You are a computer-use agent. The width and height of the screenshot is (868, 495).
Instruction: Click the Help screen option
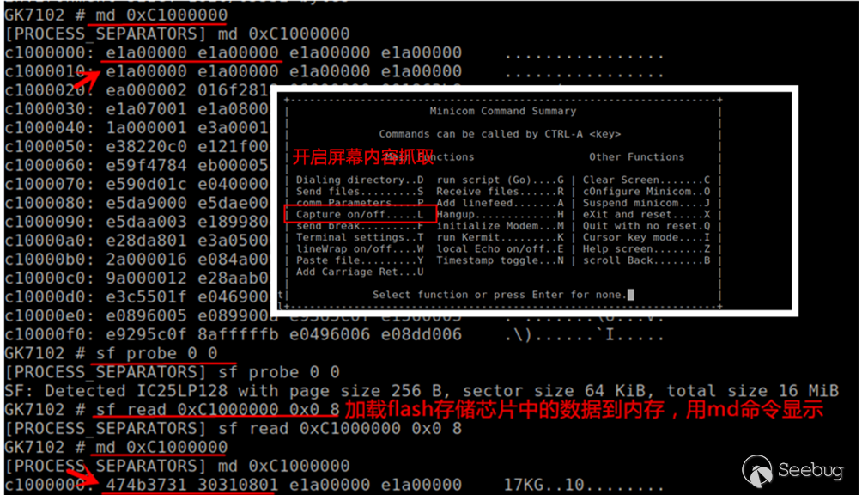click(646, 249)
